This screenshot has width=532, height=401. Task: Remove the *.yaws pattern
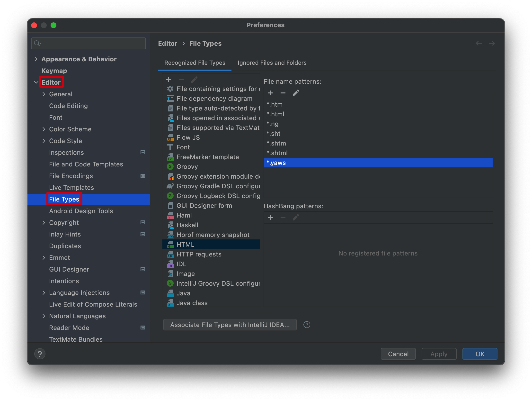[x=283, y=93]
